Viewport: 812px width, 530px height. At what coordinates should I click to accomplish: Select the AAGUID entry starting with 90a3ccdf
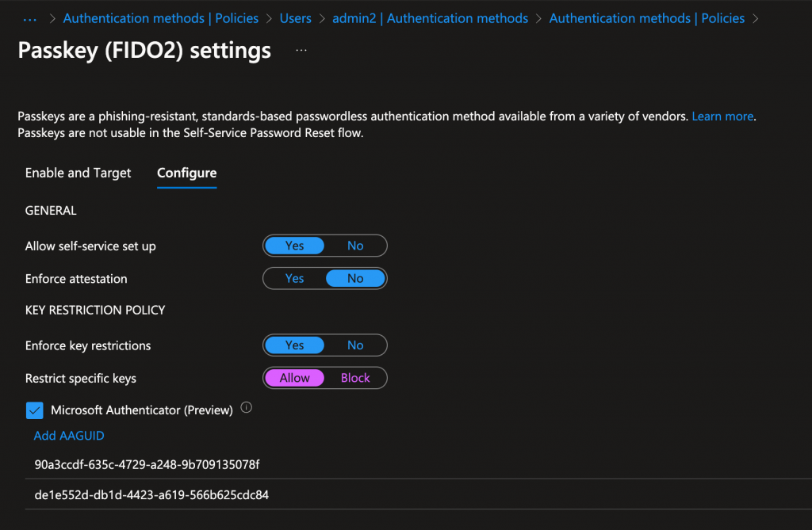point(147,464)
